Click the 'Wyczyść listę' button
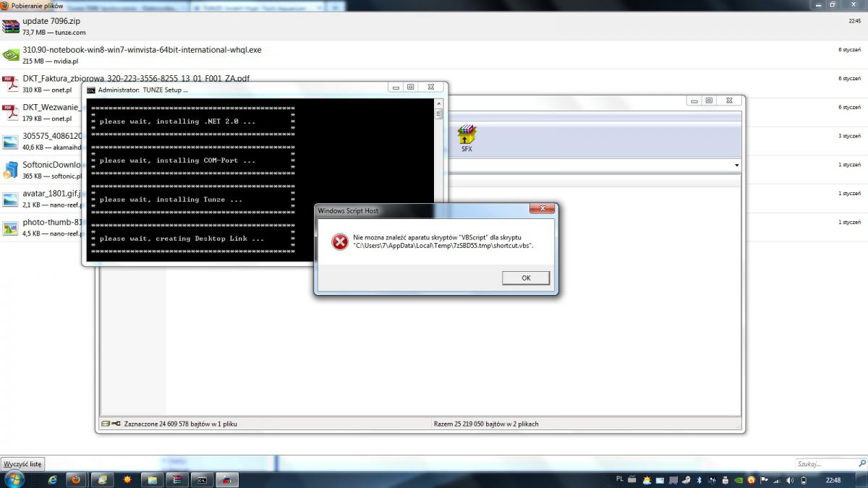The height and width of the screenshot is (488, 868). pos(23,463)
